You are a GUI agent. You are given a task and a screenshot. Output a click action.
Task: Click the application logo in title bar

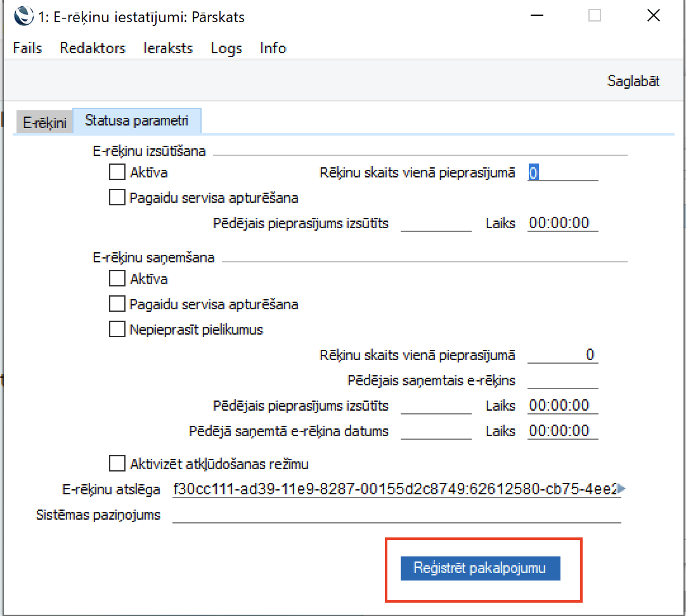click(23, 16)
